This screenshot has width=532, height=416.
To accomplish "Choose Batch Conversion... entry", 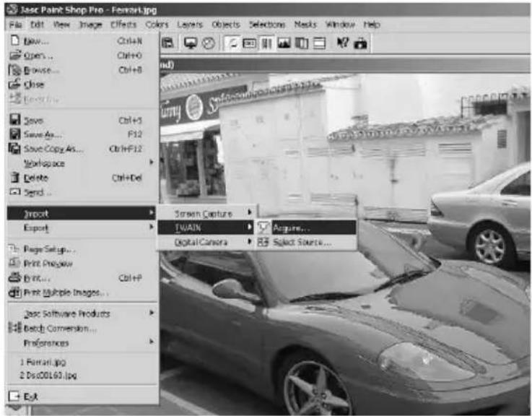I will point(82,329).
